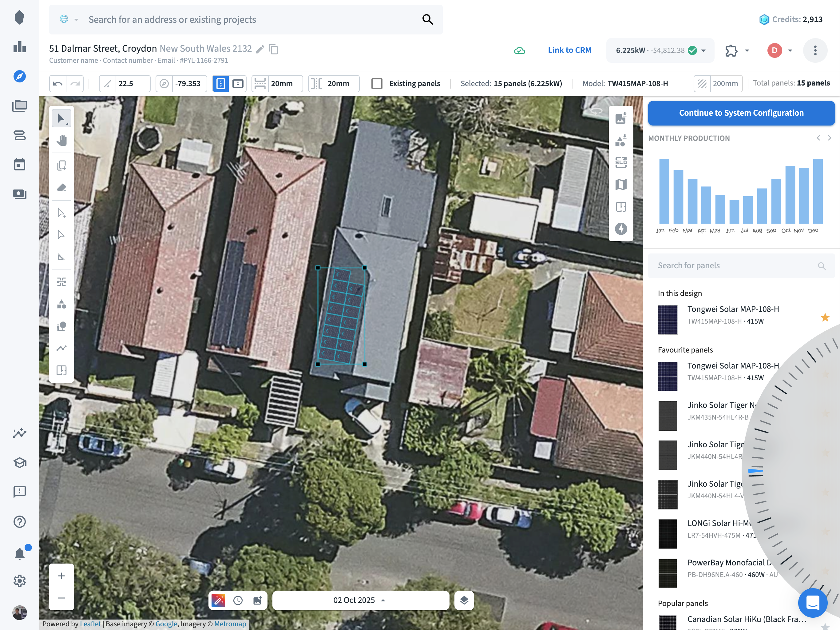Copy the project address icon
Viewport: 840px width, 630px height.
(273, 49)
